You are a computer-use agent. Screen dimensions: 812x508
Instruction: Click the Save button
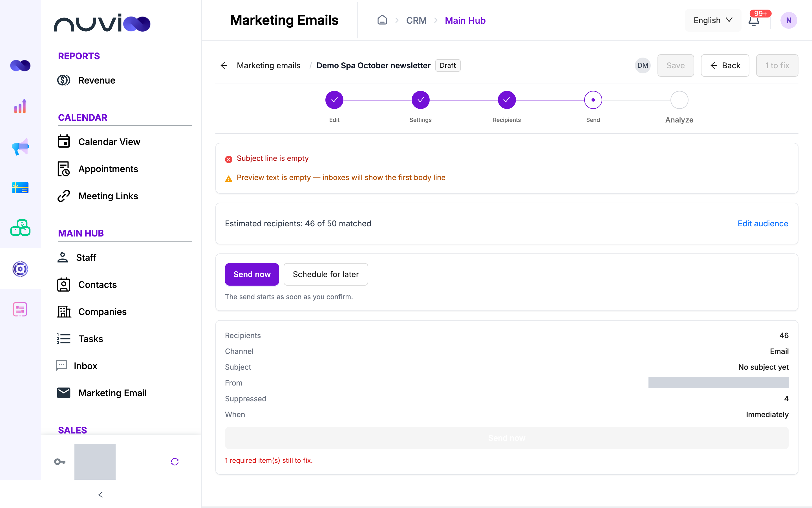point(676,65)
